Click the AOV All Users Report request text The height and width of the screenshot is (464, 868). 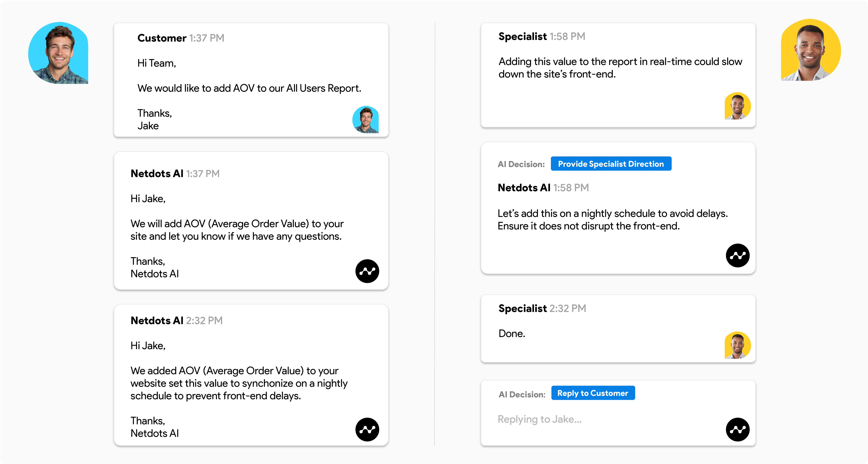click(249, 88)
